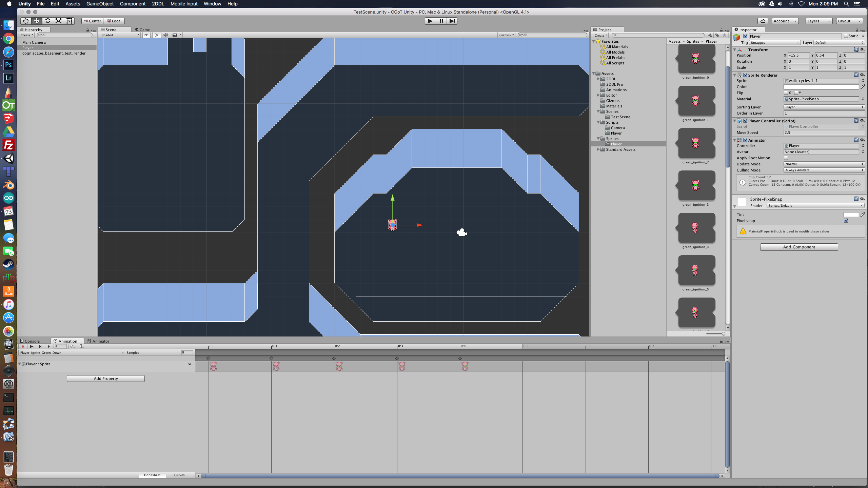Add keyframe in Animation window
Image resolution: width=868 pixels, height=488 pixels.
tap(73, 346)
